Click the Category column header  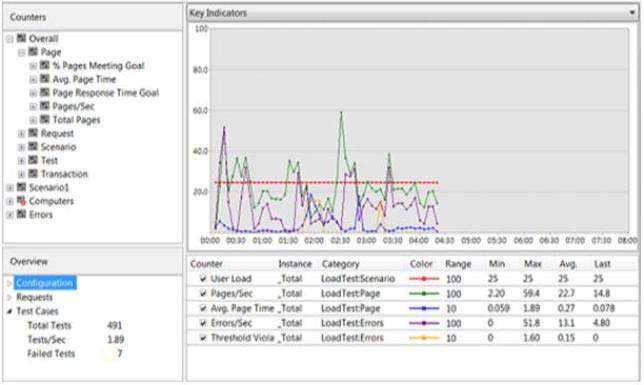pos(340,264)
